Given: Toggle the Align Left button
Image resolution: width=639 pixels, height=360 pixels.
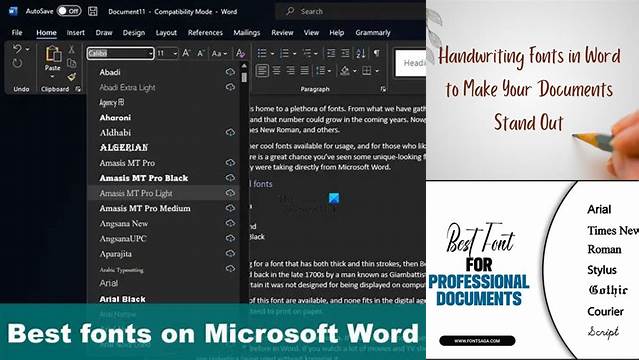Looking at the screenshot, I should (262, 71).
